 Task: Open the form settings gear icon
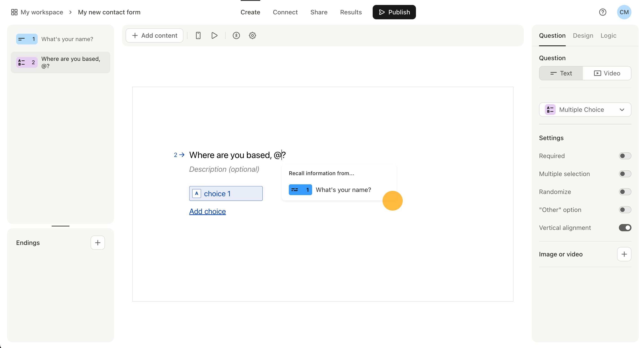coord(252,35)
